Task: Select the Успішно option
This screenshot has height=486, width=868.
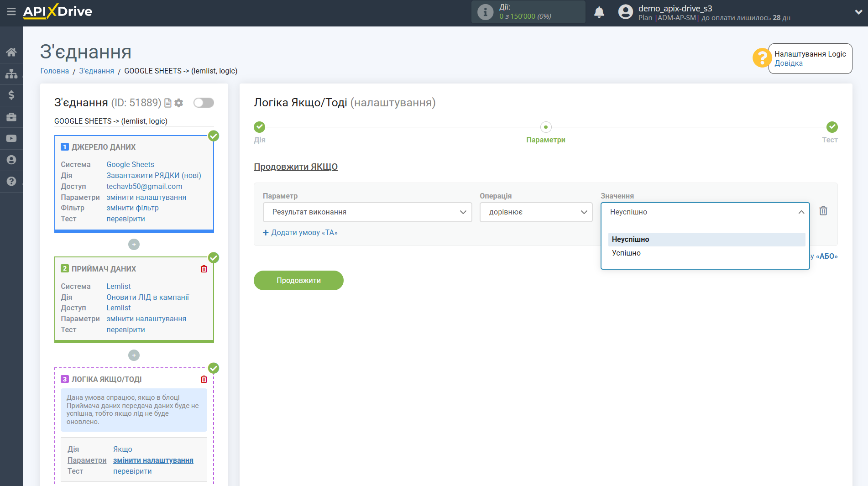Action: pyautogui.click(x=706, y=253)
